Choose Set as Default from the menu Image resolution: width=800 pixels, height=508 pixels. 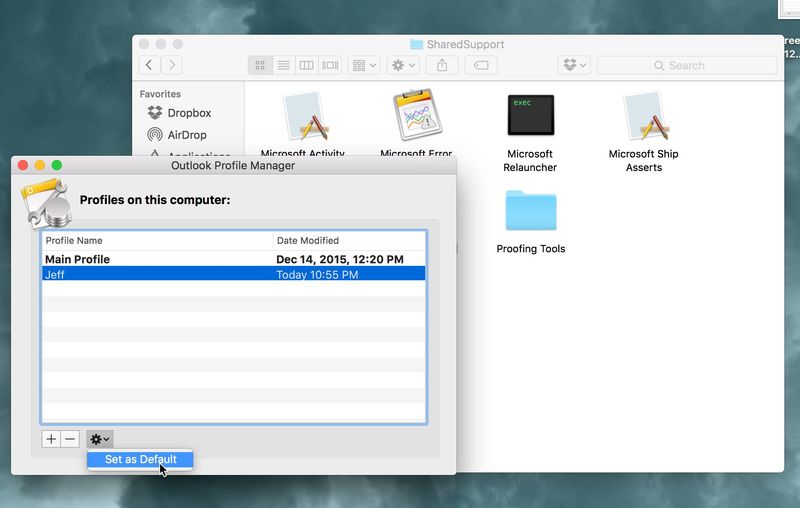(x=140, y=459)
